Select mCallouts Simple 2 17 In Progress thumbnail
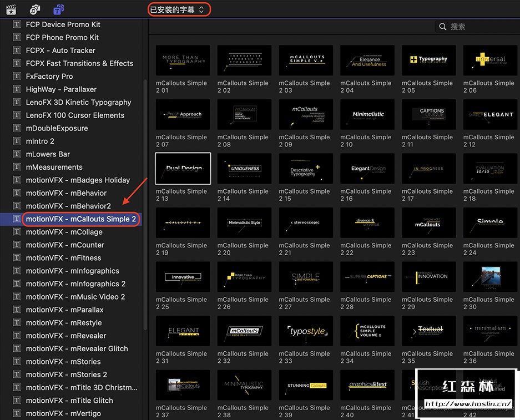 click(x=429, y=169)
